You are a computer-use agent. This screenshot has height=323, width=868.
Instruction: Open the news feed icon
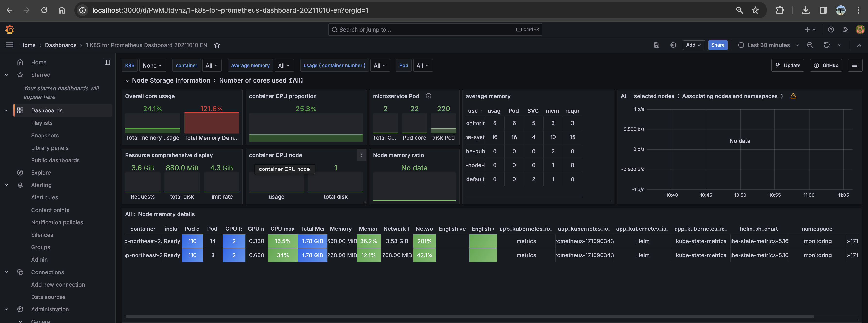845,30
